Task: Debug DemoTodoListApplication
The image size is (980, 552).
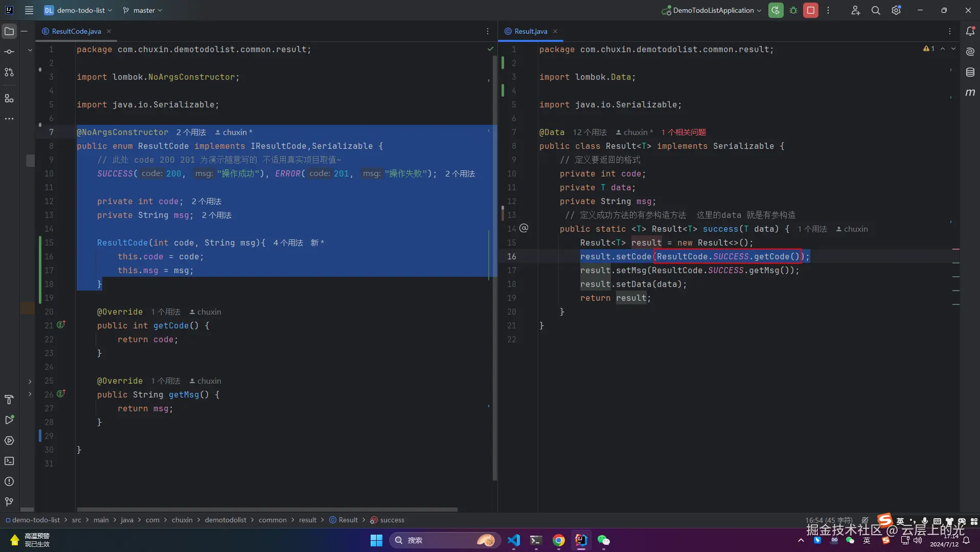Action: (x=793, y=10)
